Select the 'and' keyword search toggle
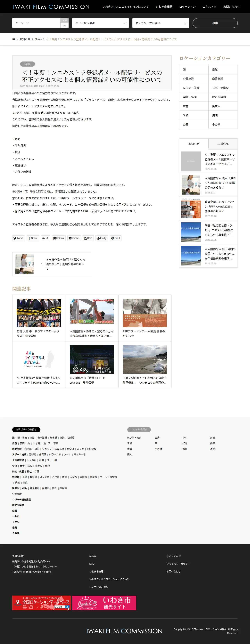The image size is (250, 644). point(65,20)
